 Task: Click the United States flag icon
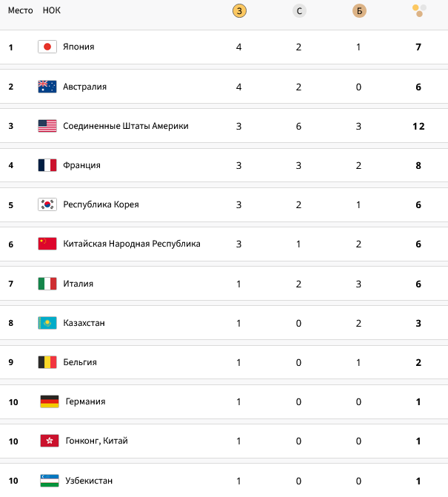tap(47, 126)
